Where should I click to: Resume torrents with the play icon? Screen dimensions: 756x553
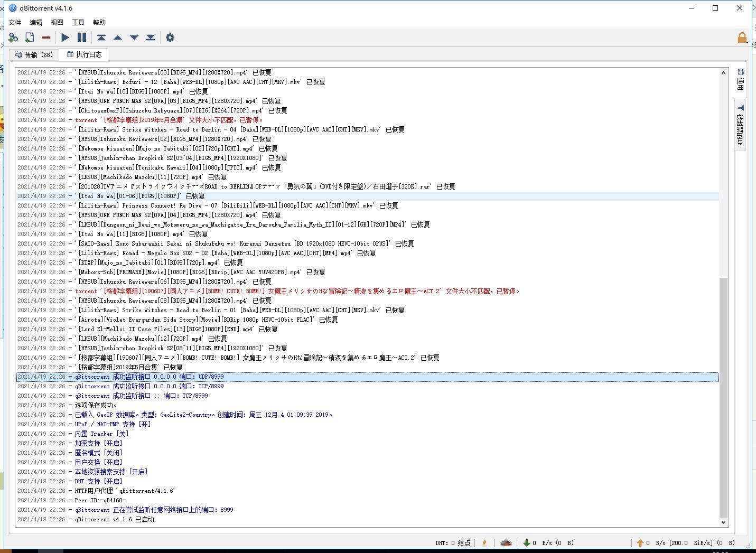66,38
